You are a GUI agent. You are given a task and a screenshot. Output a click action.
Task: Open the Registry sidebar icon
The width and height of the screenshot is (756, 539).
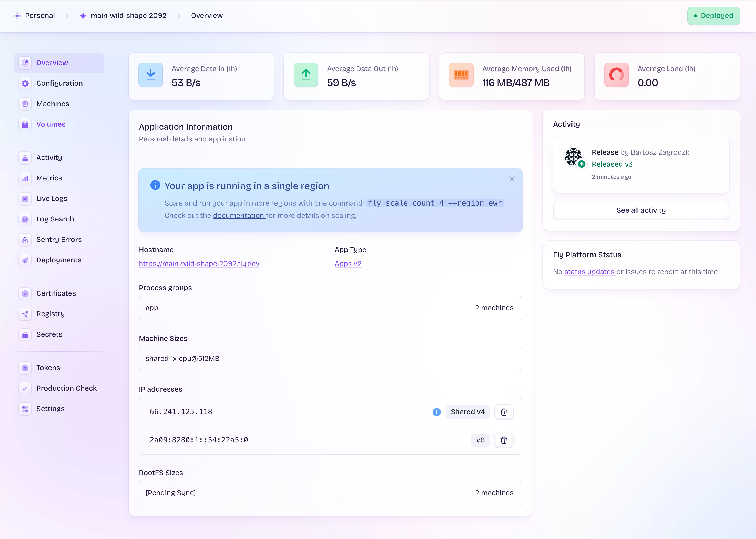coord(25,314)
